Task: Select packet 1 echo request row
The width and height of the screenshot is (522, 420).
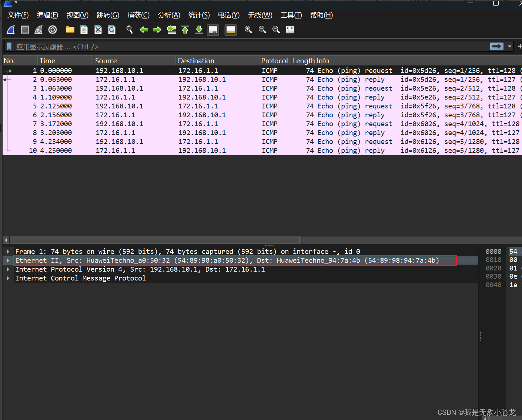Action: pos(262,71)
